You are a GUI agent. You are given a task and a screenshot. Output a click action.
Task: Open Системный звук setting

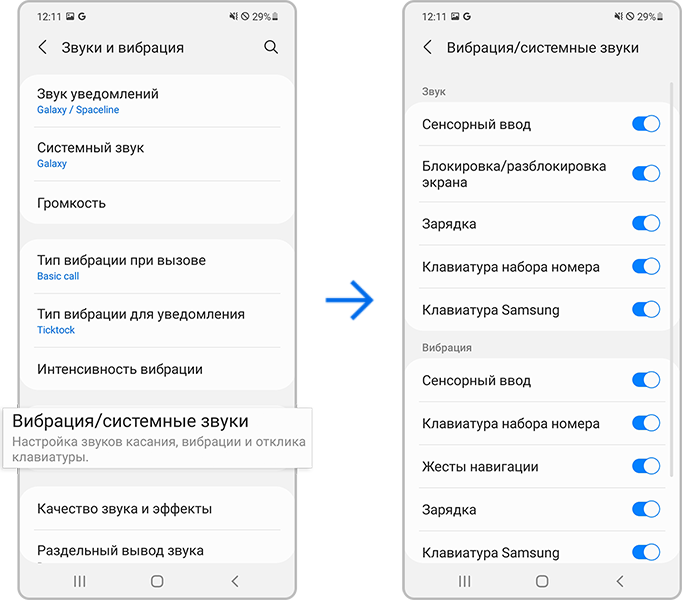coord(157,154)
